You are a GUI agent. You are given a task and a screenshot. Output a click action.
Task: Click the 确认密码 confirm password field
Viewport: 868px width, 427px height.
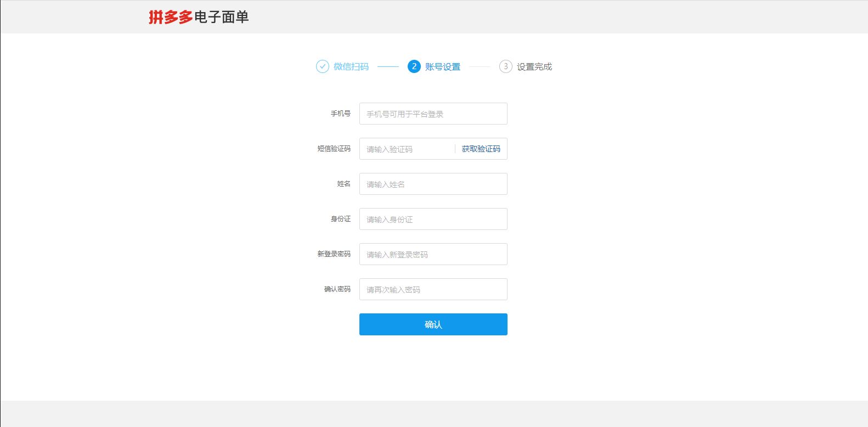433,289
